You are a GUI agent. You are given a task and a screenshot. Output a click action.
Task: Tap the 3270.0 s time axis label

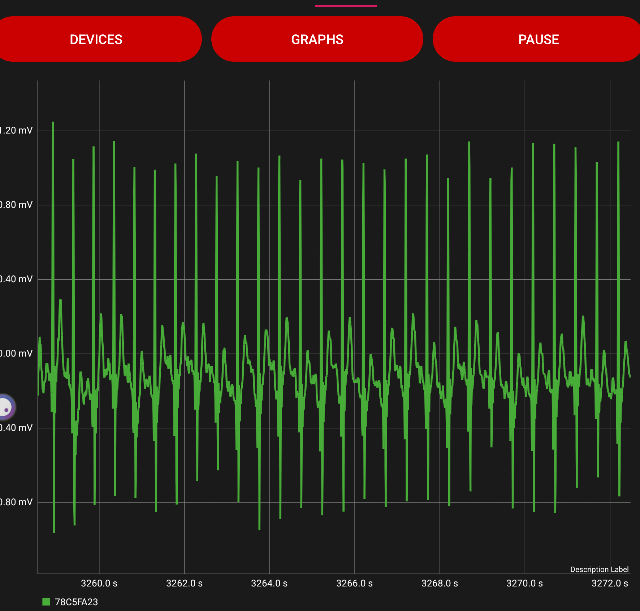point(524,583)
